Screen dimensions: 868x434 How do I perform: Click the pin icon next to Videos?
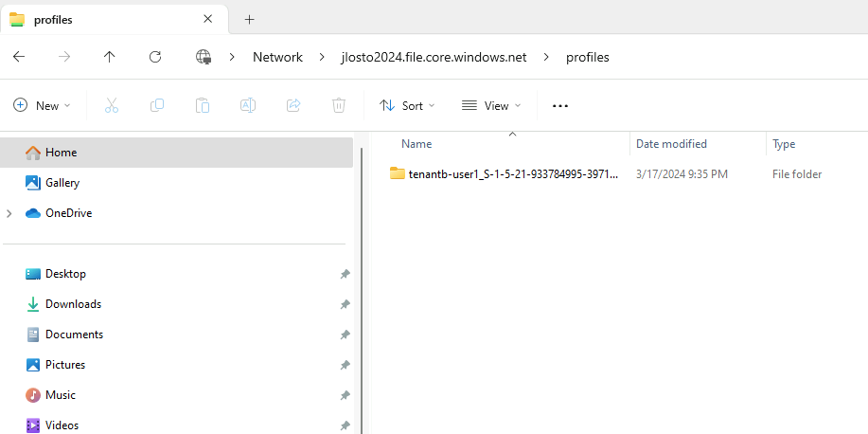[x=345, y=425]
